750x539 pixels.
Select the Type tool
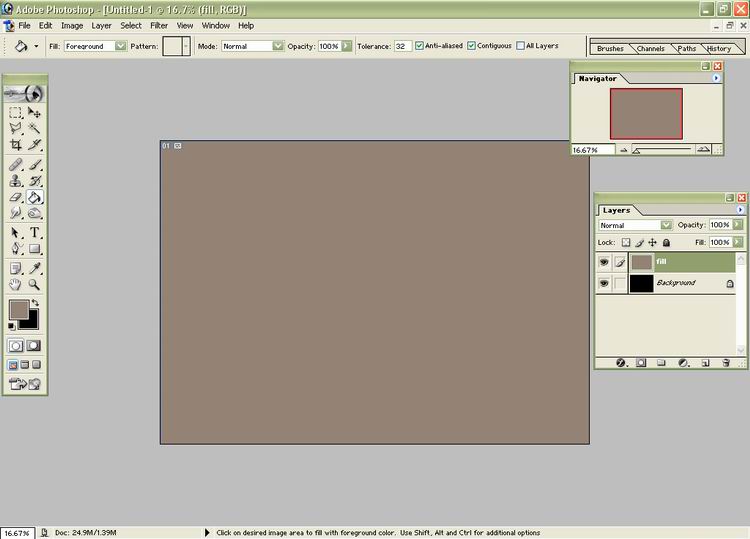point(34,232)
